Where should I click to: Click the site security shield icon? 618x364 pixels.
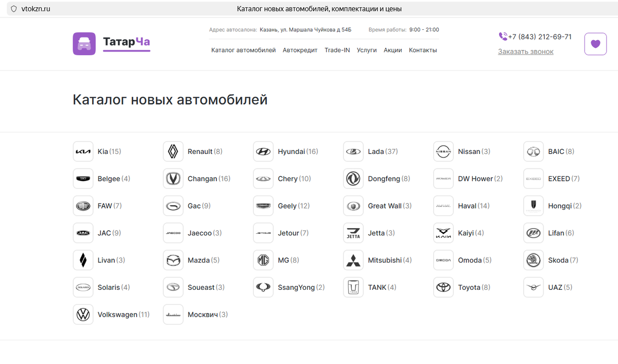[x=14, y=9]
